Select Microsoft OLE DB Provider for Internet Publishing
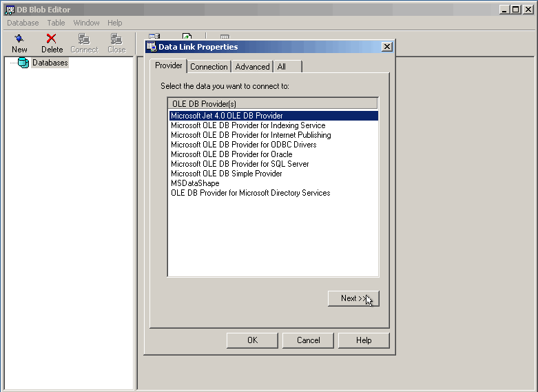 [x=251, y=135]
